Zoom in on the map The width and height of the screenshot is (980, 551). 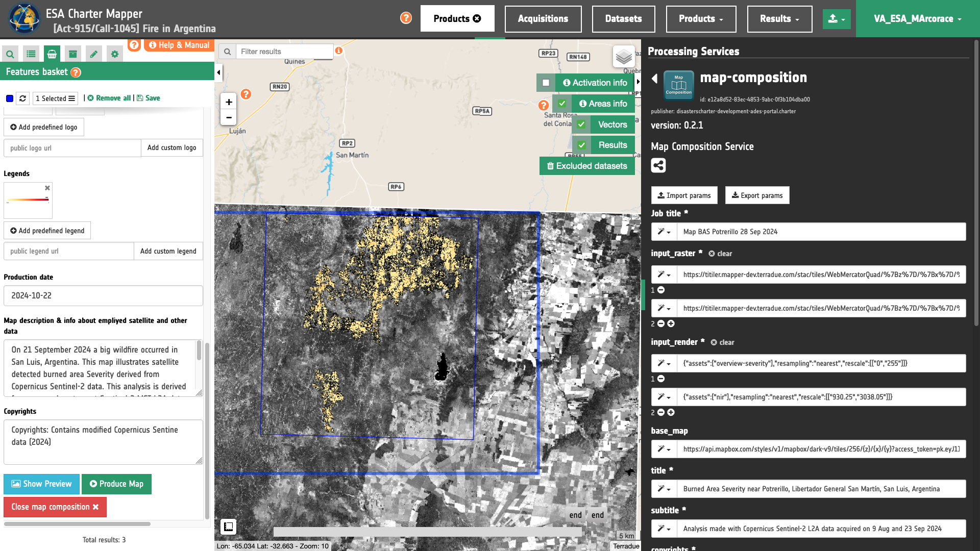click(229, 102)
